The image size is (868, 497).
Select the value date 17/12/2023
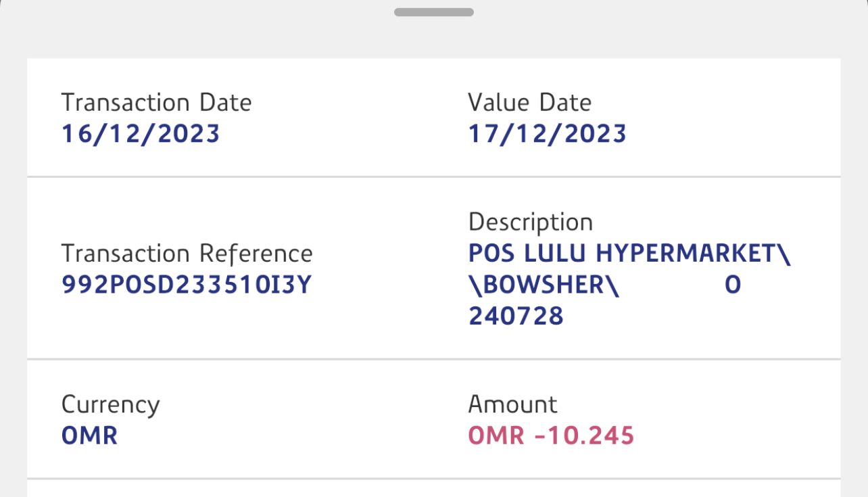[x=547, y=134]
